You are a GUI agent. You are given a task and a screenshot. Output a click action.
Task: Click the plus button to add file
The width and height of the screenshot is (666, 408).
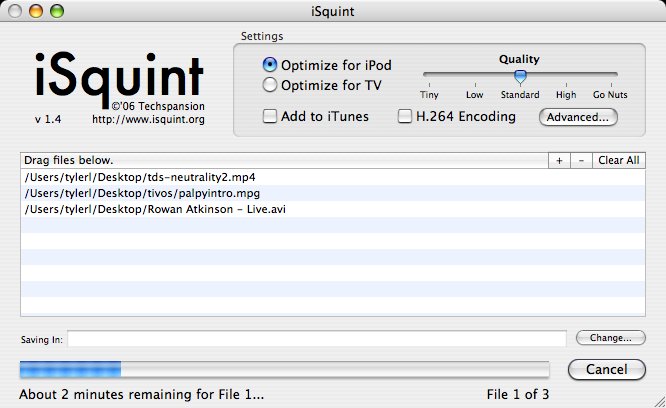(559, 160)
